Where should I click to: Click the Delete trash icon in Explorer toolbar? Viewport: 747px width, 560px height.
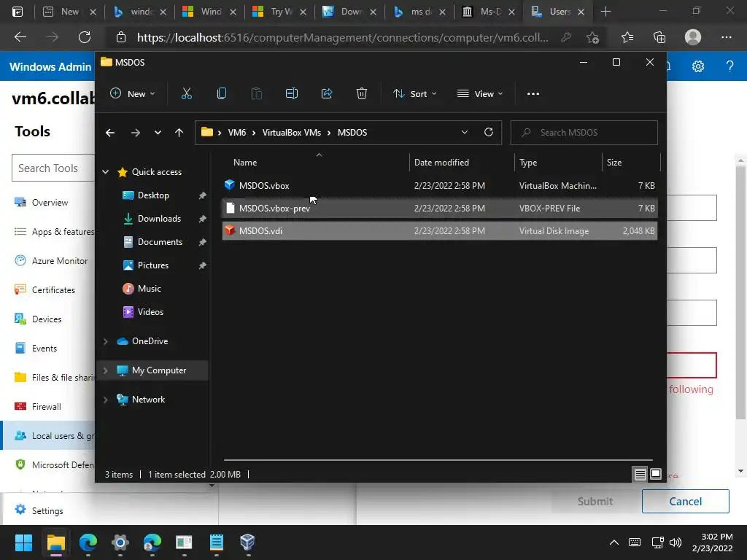[362, 94]
